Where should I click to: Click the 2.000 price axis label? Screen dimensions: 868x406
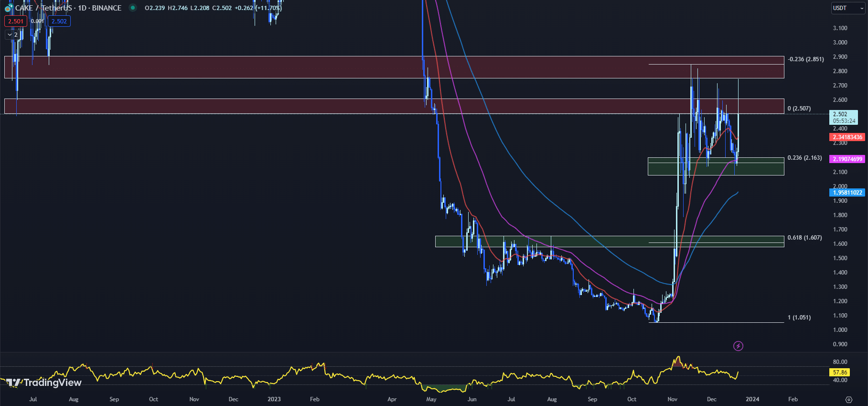pyautogui.click(x=840, y=187)
